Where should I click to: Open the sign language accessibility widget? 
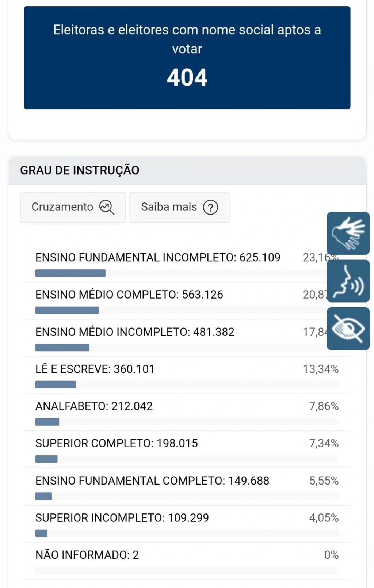click(348, 233)
